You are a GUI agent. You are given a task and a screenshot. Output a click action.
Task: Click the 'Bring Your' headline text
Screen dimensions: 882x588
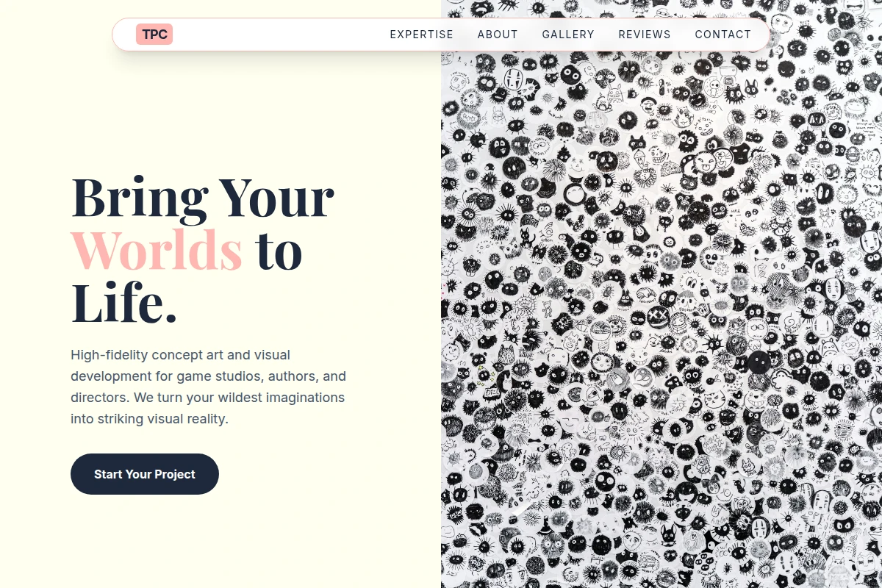(203, 197)
